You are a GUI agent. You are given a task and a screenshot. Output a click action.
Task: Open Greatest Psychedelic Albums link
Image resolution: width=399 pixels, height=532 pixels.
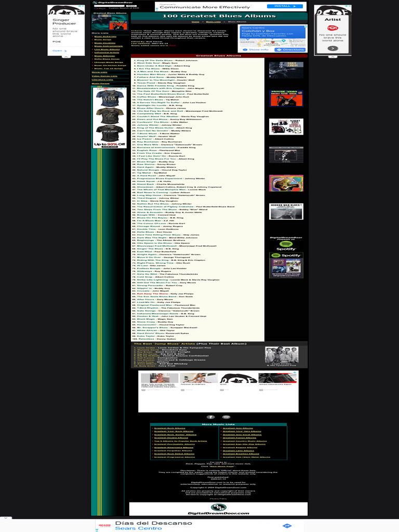click(175, 444)
